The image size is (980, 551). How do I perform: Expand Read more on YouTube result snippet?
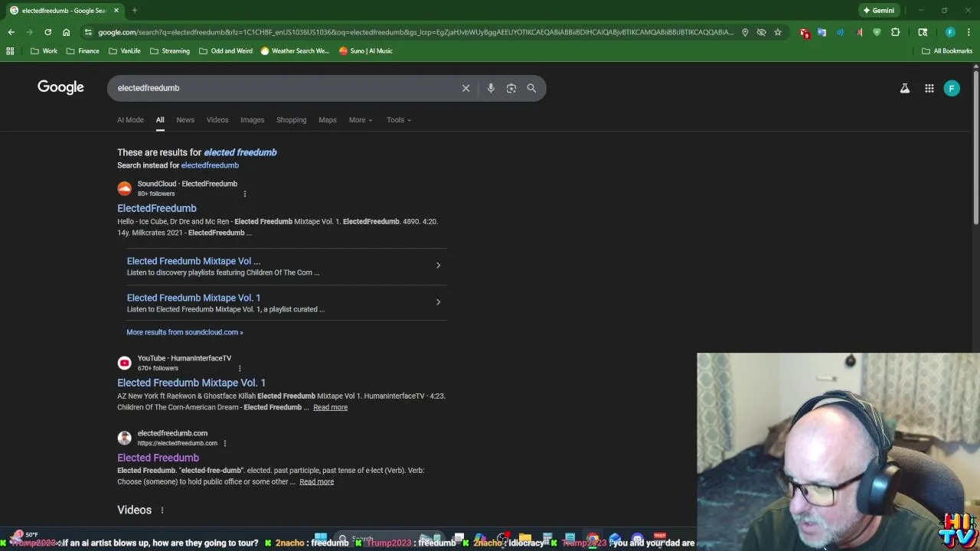[330, 407]
